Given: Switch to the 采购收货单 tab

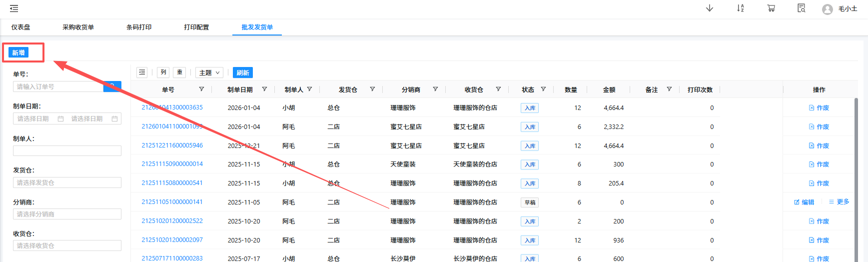Looking at the screenshot, I should point(78,27).
